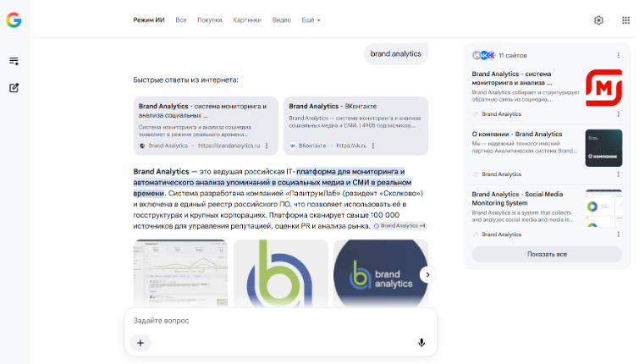This screenshot has width=639, height=364.
Task: Click the VK icon in ВКонтакте card
Action: pos(293,146)
